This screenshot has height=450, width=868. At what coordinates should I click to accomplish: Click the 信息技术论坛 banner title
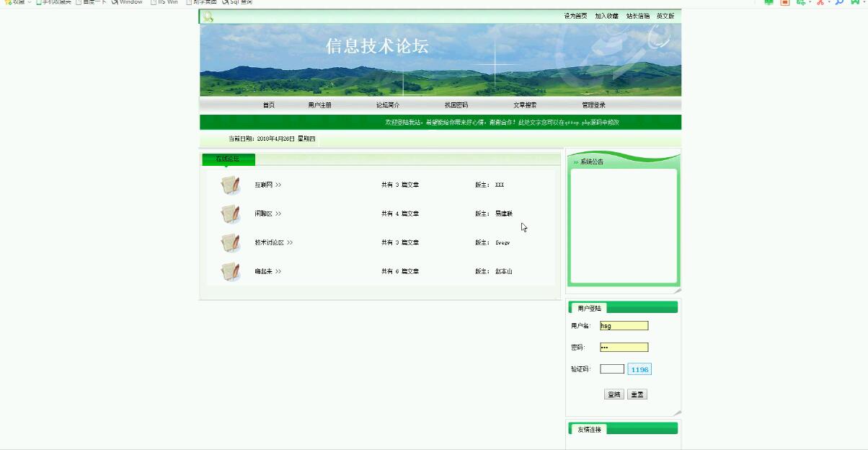pyautogui.click(x=377, y=46)
